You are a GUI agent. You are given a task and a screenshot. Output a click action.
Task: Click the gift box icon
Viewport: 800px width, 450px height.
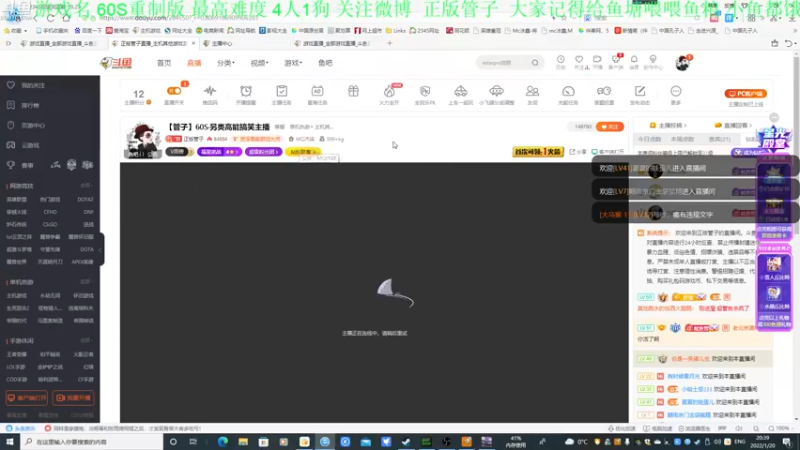[x=353, y=91]
